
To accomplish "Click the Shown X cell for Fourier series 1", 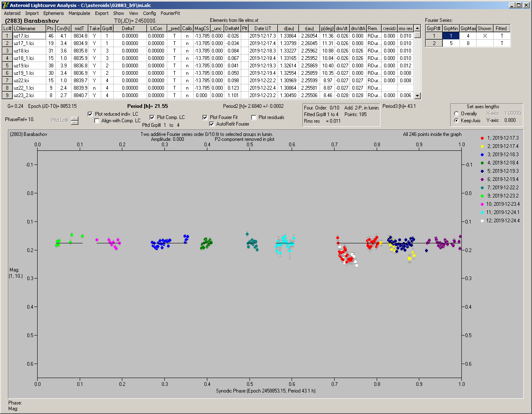I will pos(484,36).
